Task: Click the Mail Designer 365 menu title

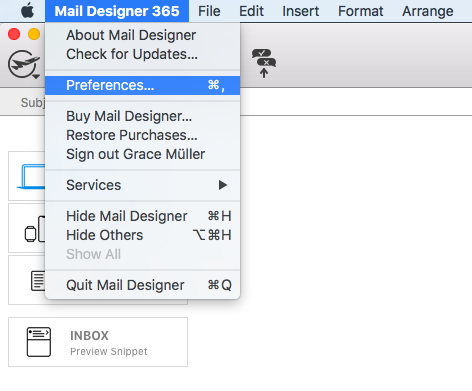Action: coord(117,11)
